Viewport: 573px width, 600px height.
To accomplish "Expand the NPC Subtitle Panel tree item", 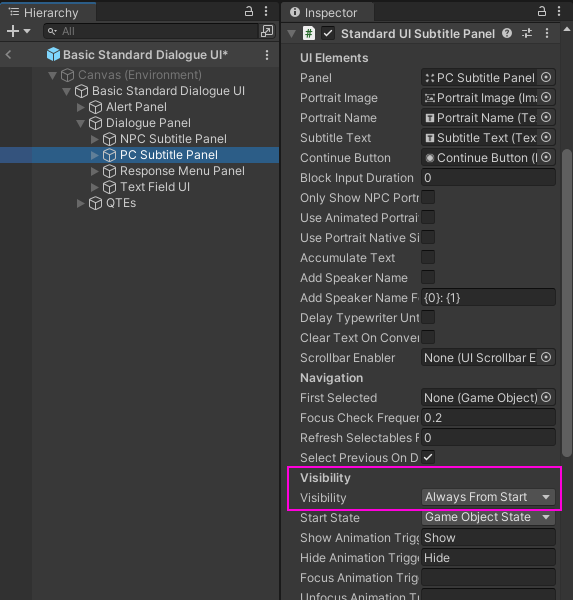I will pos(95,139).
